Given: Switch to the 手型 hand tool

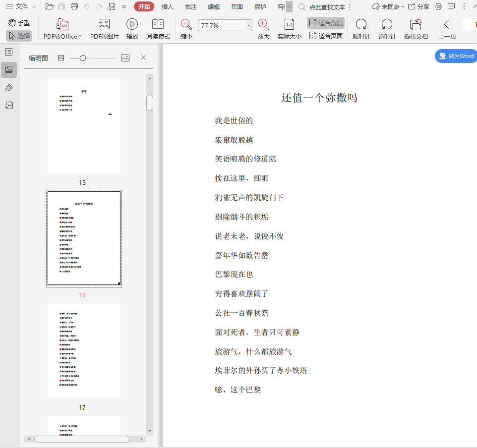Looking at the screenshot, I should (19, 23).
